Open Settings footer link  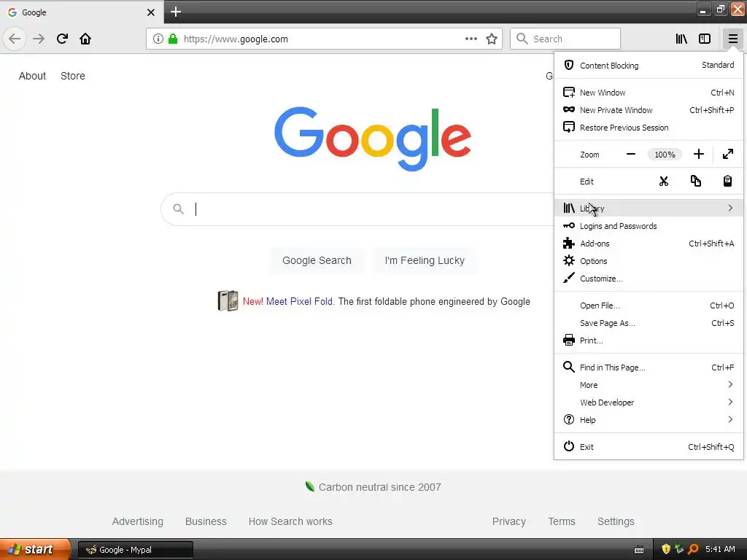616,521
